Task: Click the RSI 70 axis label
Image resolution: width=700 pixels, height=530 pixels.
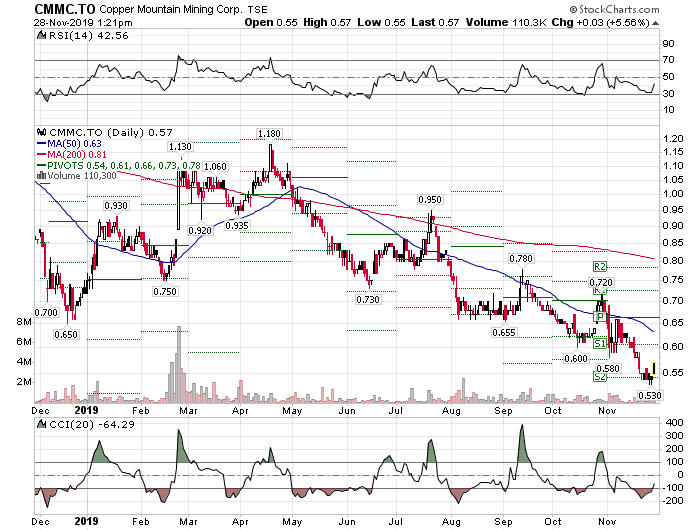Action: (668, 60)
